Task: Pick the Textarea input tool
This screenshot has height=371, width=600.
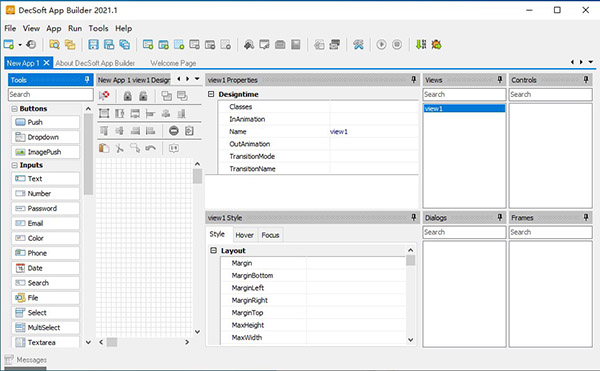Action: click(x=46, y=342)
